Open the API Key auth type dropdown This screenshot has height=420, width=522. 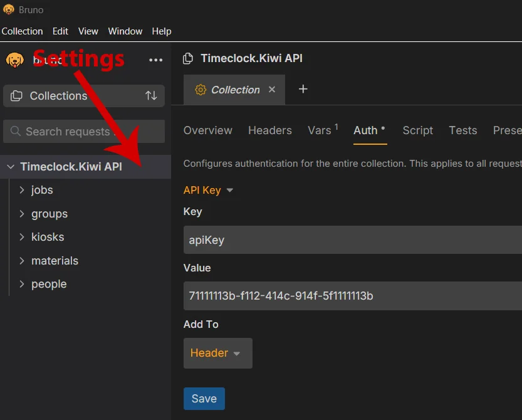(x=208, y=190)
